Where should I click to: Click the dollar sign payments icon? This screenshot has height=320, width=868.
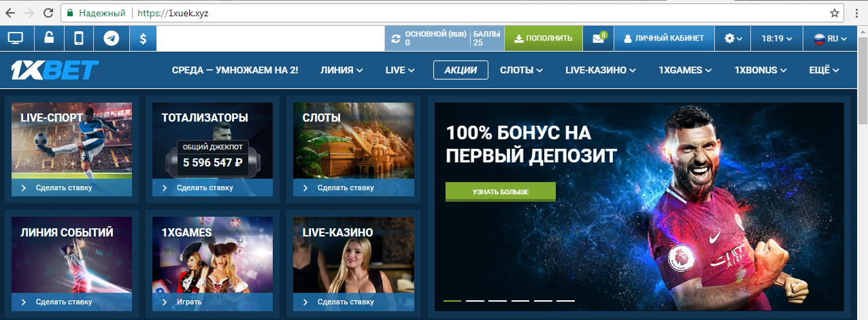coord(143,39)
